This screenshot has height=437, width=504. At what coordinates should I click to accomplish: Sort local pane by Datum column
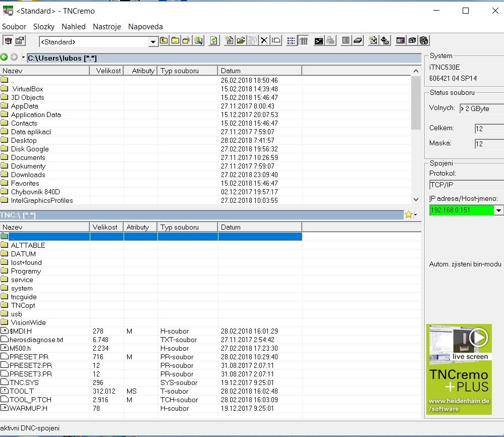tap(260, 71)
